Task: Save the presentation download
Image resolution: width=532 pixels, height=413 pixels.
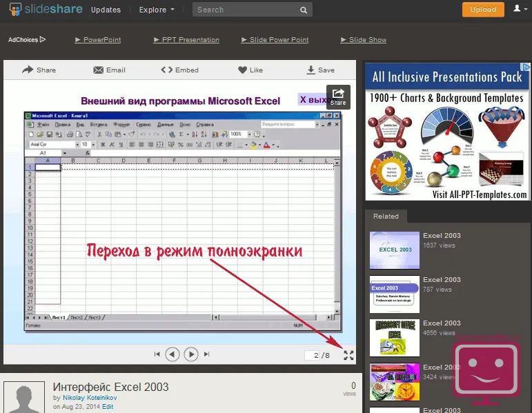Action: tap(321, 70)
